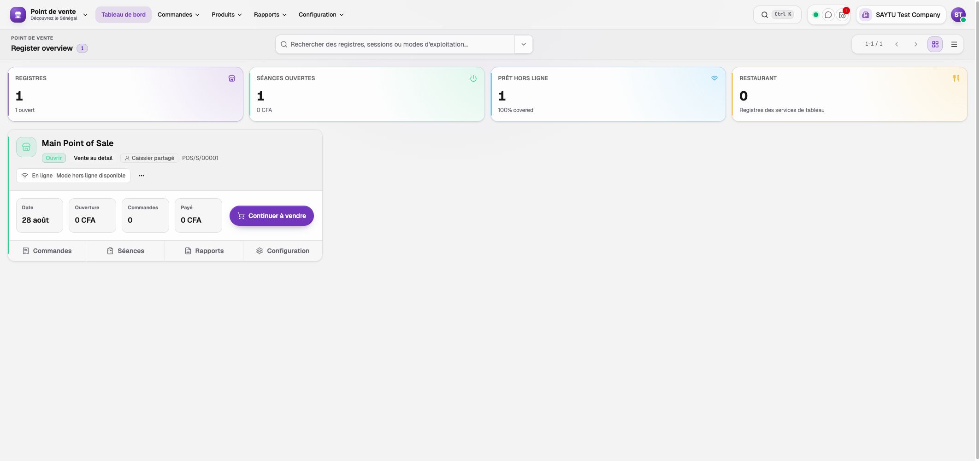This screenshot has width=980, height=461.
Task: Click the fork and knife Restaurant icon
Action: coord(956,78)
